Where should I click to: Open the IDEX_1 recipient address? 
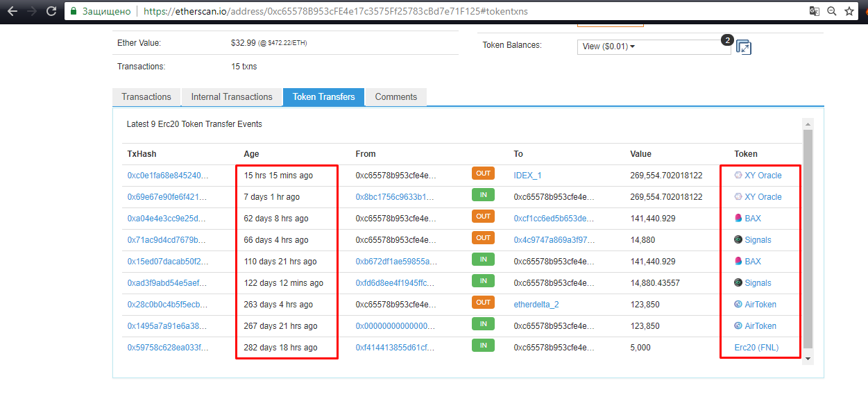tap(527, 176)
